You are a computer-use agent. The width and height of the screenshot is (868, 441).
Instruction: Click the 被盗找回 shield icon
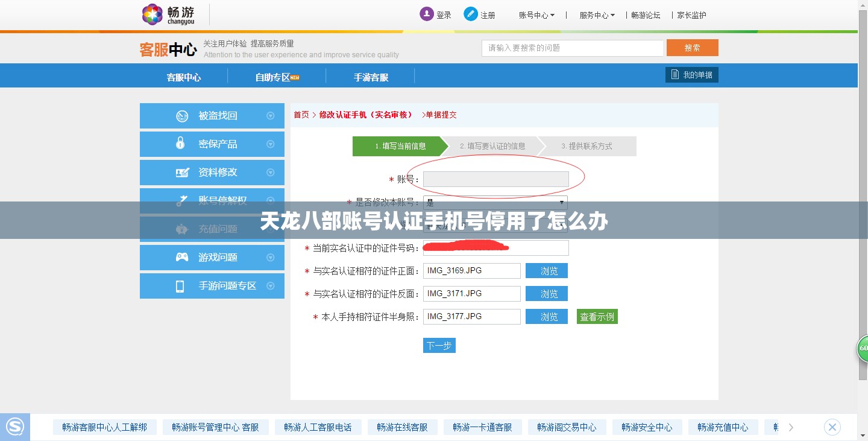182,115
